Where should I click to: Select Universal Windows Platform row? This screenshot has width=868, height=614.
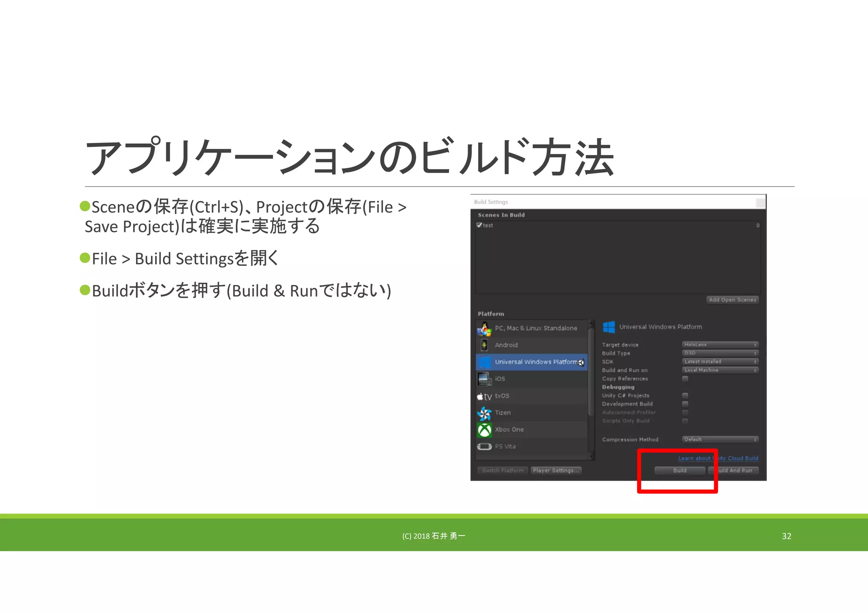[x=531, y=362]
